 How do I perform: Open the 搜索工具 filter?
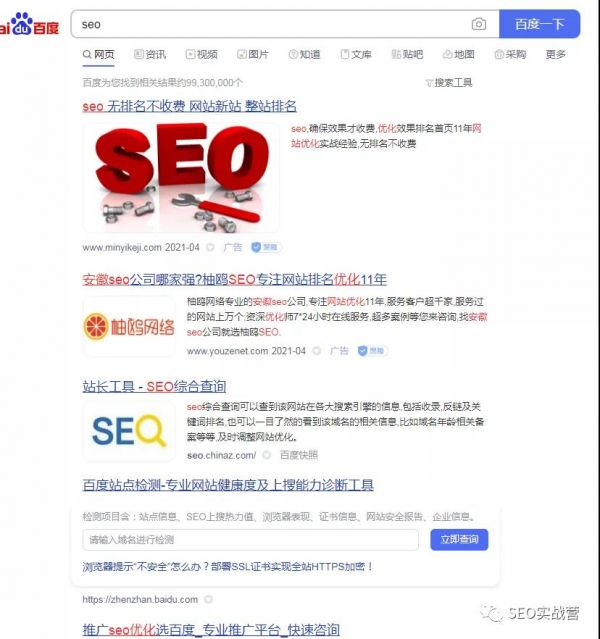click(x=448, y=83)
